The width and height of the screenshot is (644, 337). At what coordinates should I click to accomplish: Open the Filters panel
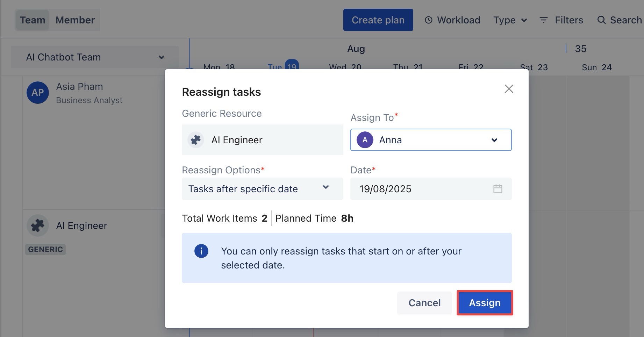[x=561, y=20]
